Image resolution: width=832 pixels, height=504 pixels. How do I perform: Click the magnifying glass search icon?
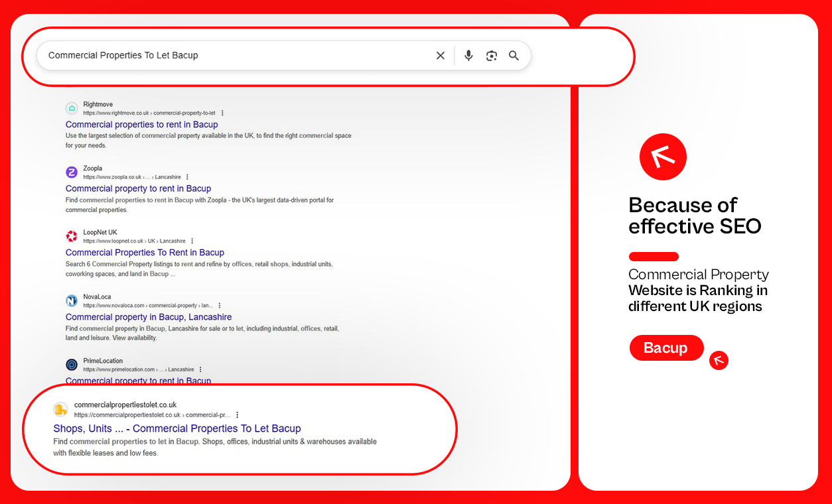click(514, 56)
